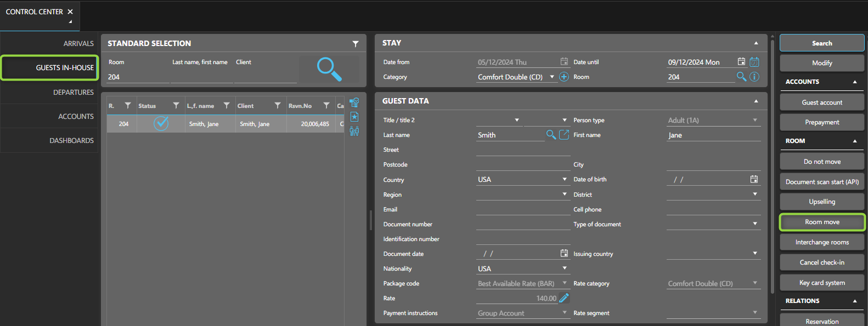Click the room info icon
868x326 pixels.
(x=754, y=77)
